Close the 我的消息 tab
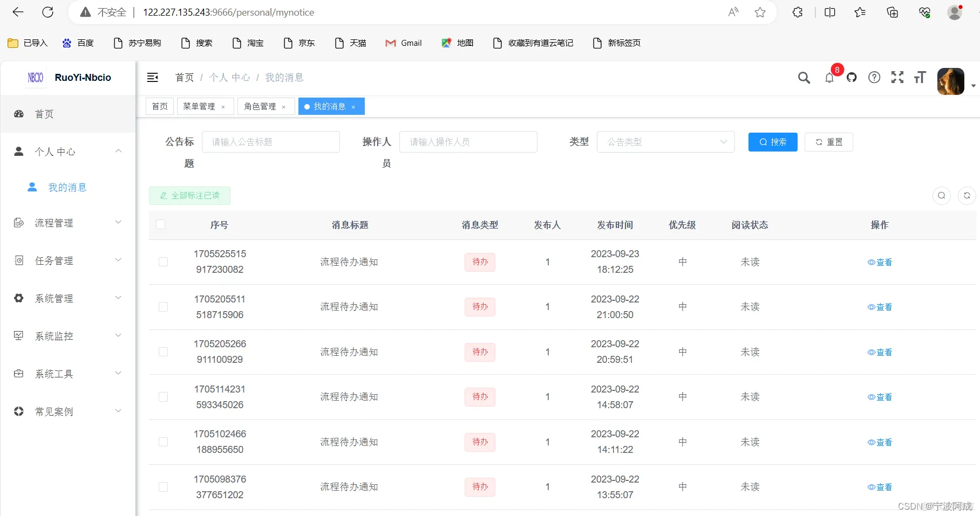Viewport: 980px width, 516px height. pyautogui.click(x=353, y=107)
